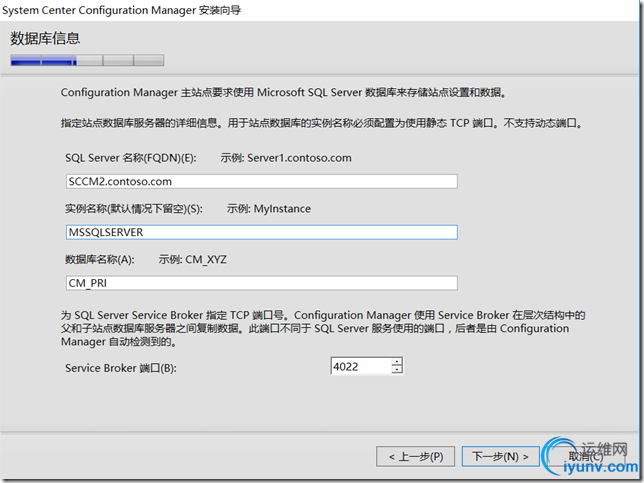The image size is (644, 483).
Task: Click the window title System Center Configuration Manager 安装向导
Action: [x=122, y=10]
